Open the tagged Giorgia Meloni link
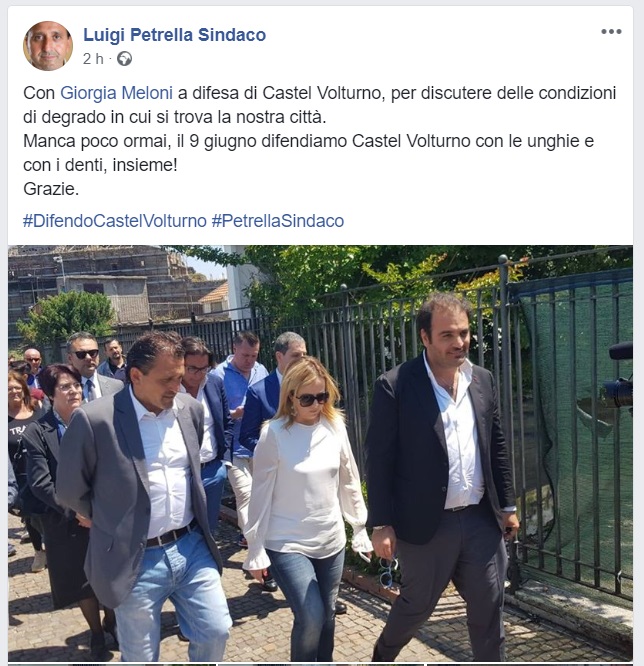Screen dimensions: 644x666 click(x=116, y=93)
